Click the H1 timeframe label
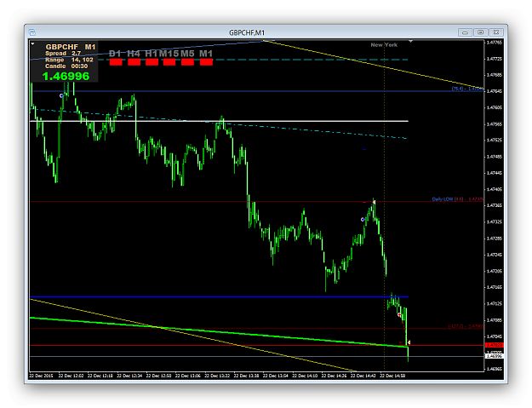The width and height of the screenshot is (532, 408). [152, 54]
